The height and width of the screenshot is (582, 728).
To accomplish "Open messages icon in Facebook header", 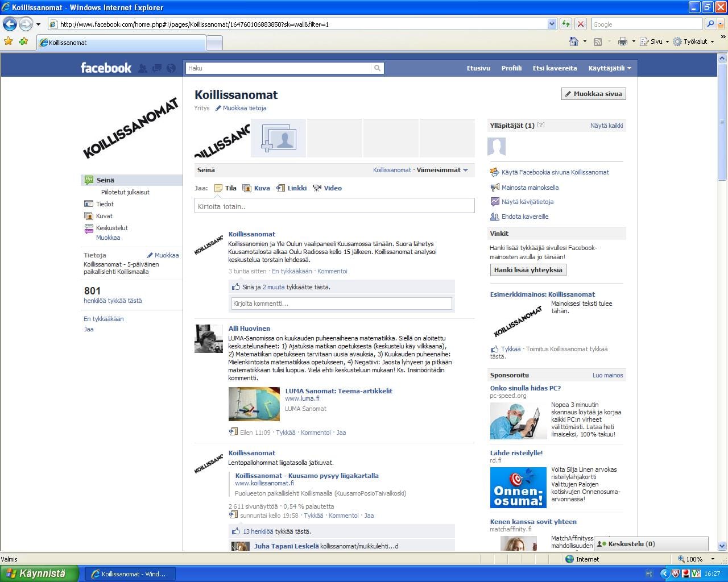I will point(157,68).
